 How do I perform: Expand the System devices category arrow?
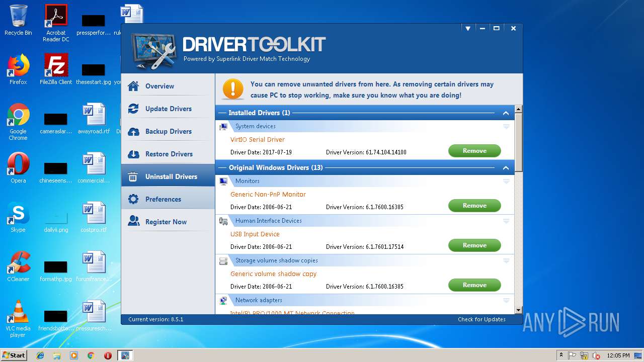[x=506, y=127]
